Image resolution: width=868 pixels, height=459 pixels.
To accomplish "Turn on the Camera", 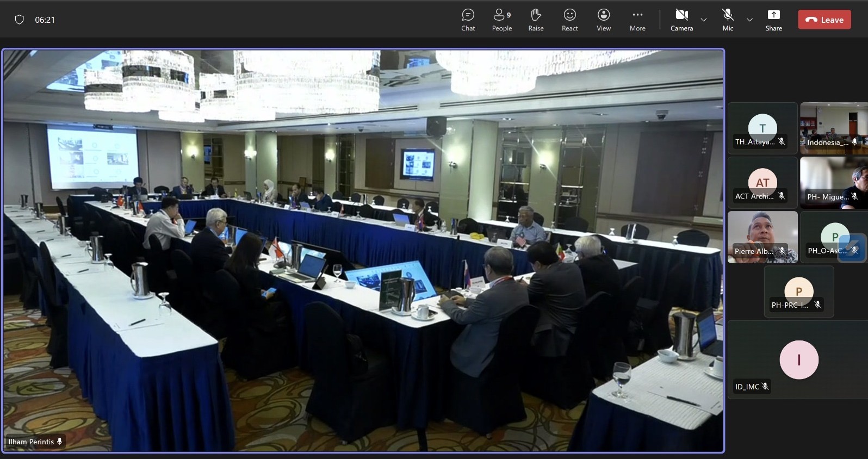I will (681, 20).
